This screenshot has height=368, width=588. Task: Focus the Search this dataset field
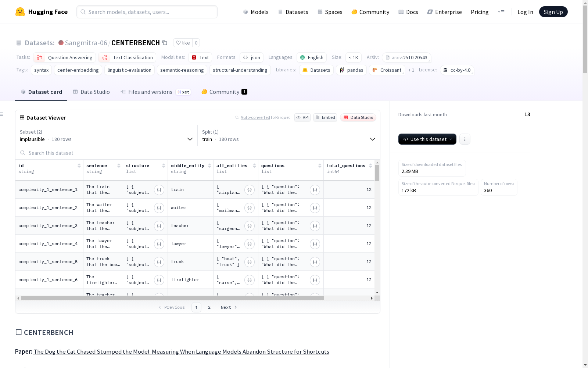(x=198, y=153)
